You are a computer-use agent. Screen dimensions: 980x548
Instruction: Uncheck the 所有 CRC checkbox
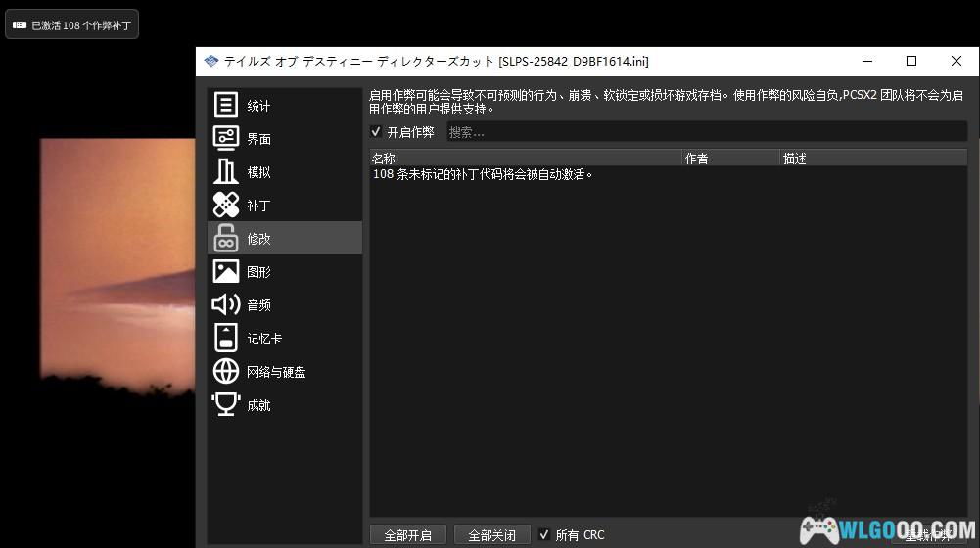point(544,535)
